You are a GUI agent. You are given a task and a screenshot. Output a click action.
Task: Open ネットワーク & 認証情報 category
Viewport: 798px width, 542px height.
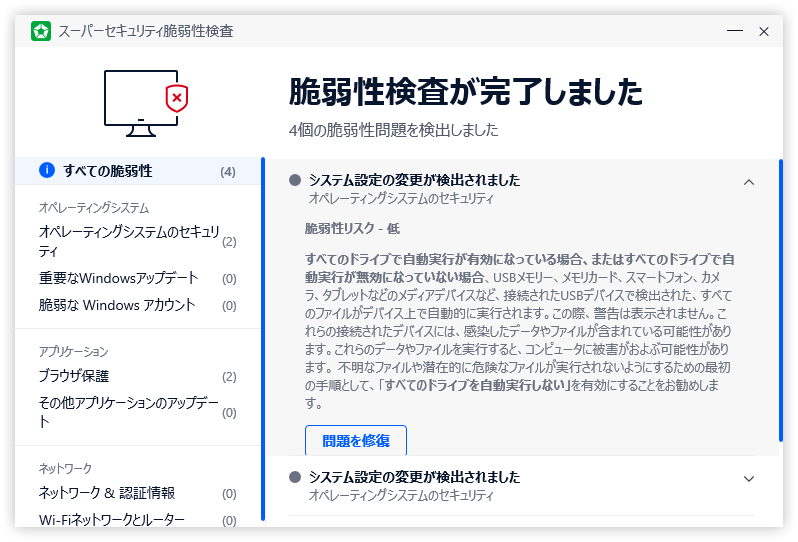[138, 493]
